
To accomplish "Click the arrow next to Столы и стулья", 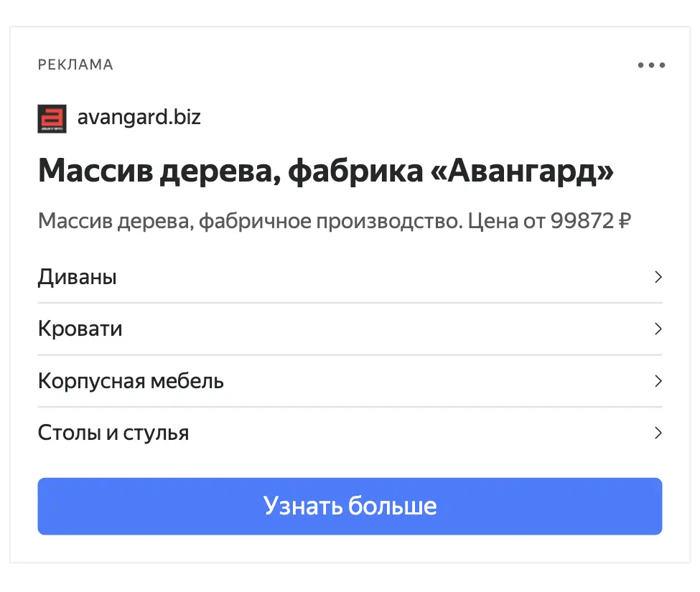I will (x=658, y=433).
